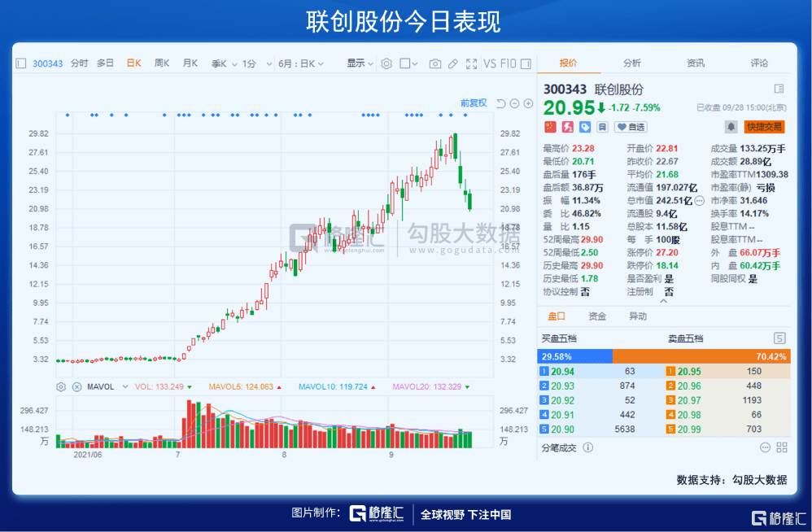
Task: Zoom out chart with minus icon
Action: coord(514,103)
